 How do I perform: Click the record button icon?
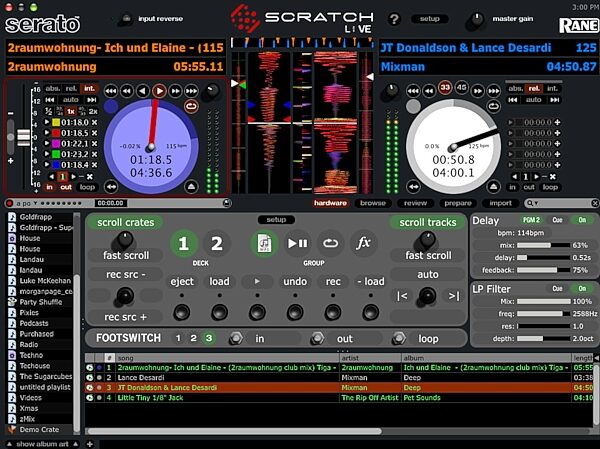[x=10, y=203]
